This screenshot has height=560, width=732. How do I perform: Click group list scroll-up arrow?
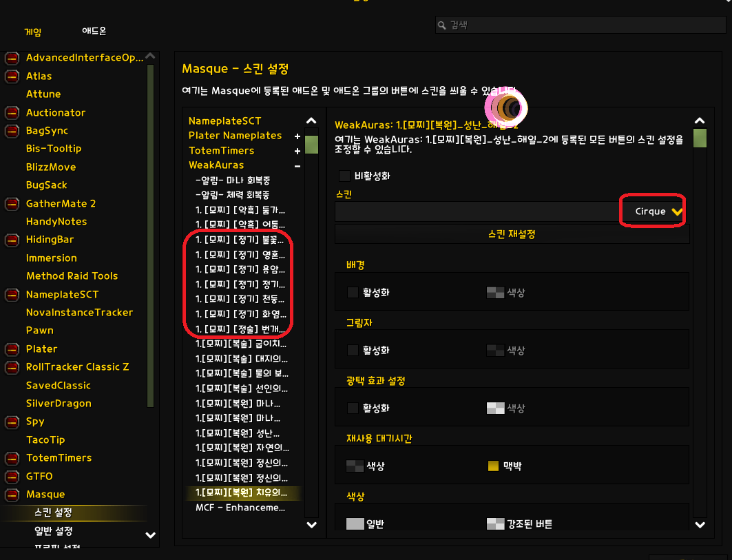(311, 121)
